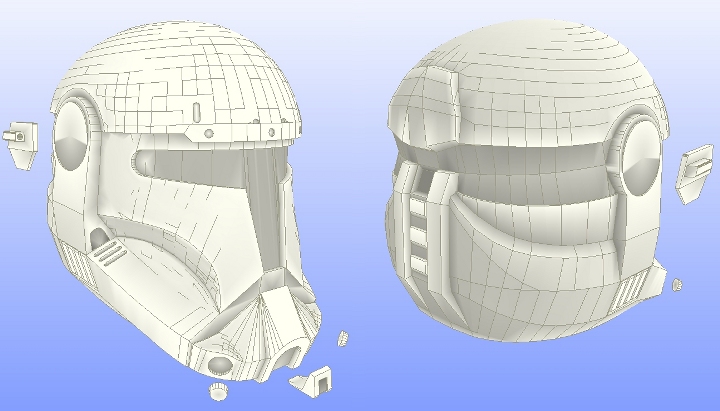Pick the tiny ribbed part beside right helmet
Image resolution: width=720 pixels, height=411 pixels.
[x=677, y=284]
